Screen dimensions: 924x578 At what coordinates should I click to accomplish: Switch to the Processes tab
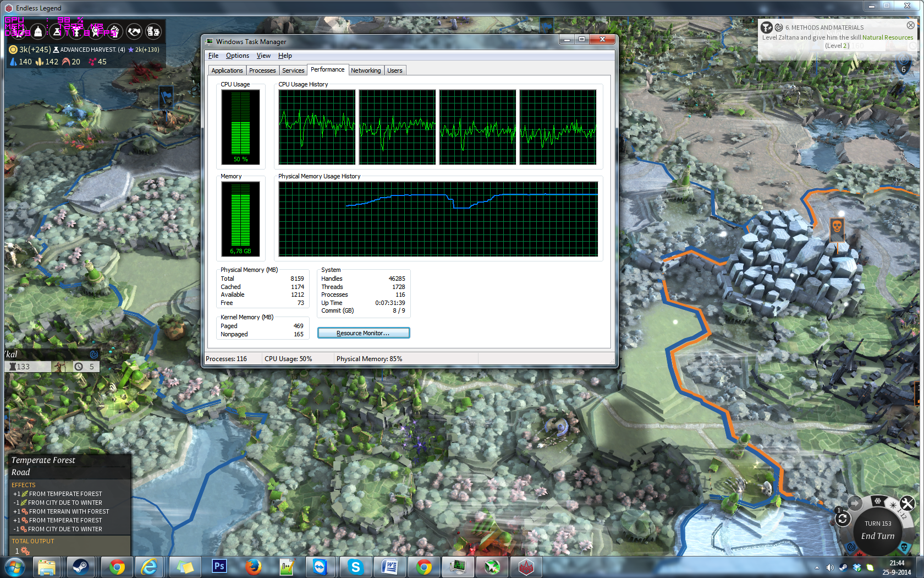coord(262,70)
